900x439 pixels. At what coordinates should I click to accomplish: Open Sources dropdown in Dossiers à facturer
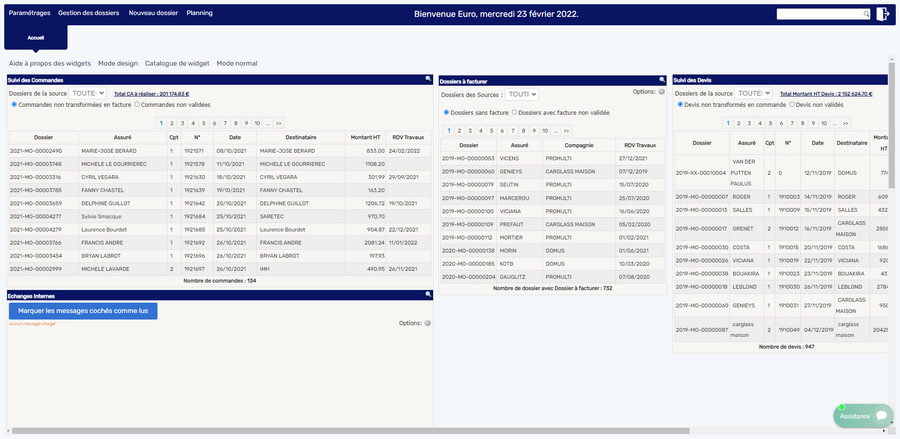coord(521,94)
